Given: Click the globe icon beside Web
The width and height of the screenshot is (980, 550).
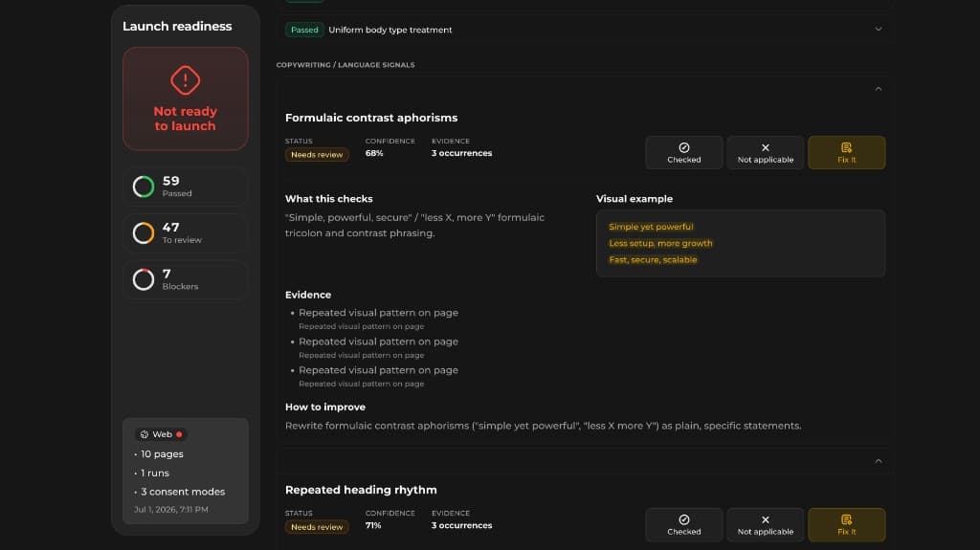Looking at the screenshot, I should pyautogui.click(x=145, y=434).
